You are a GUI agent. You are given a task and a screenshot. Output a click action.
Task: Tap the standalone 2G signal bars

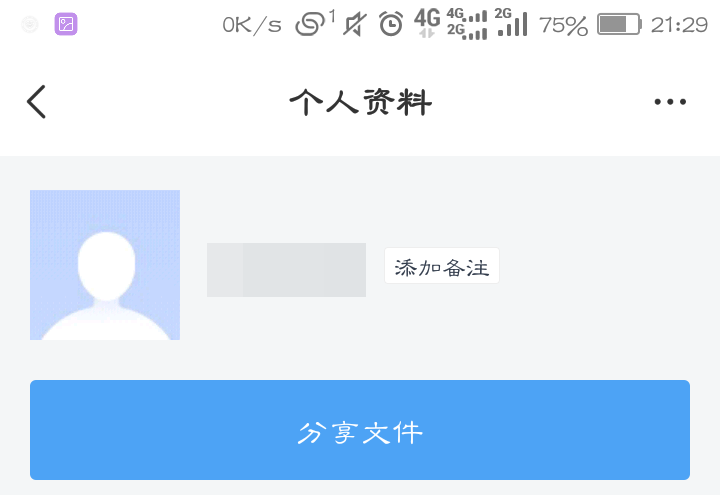(511, 23)
